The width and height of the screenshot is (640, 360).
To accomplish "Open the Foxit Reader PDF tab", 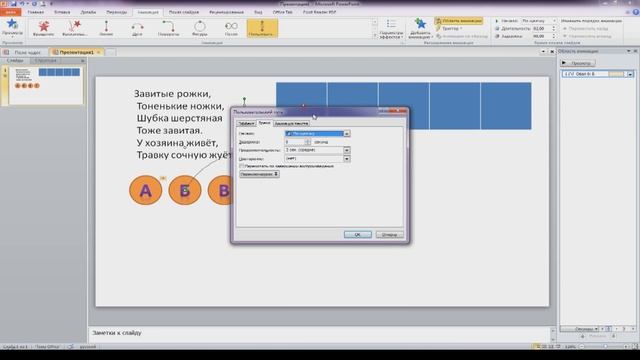I will (x=320, y=12).
